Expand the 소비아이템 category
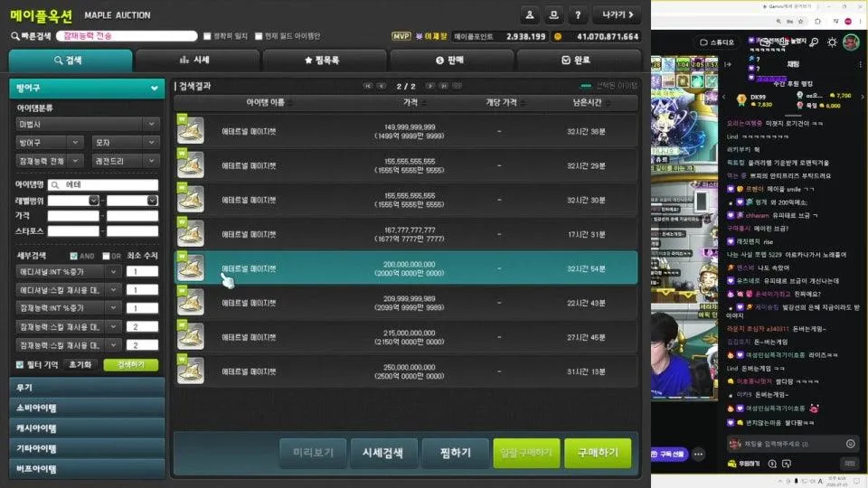Image resolution: width=868 pixels, height=488 pixels. 87,408
